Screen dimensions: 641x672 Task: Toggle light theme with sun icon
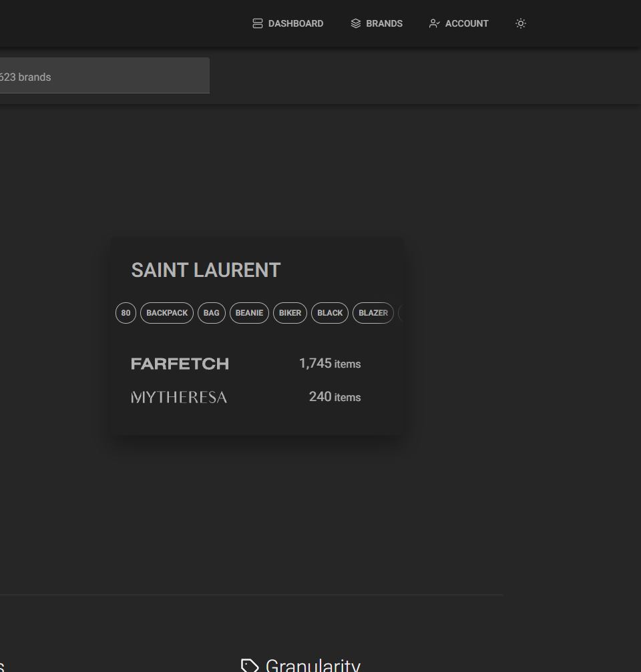(x=521, y=23)
